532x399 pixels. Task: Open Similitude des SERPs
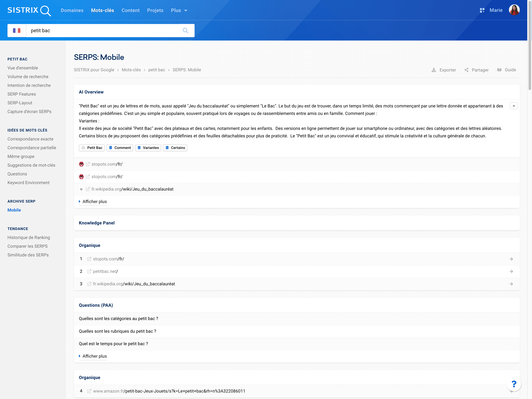[x=28, y=255]
